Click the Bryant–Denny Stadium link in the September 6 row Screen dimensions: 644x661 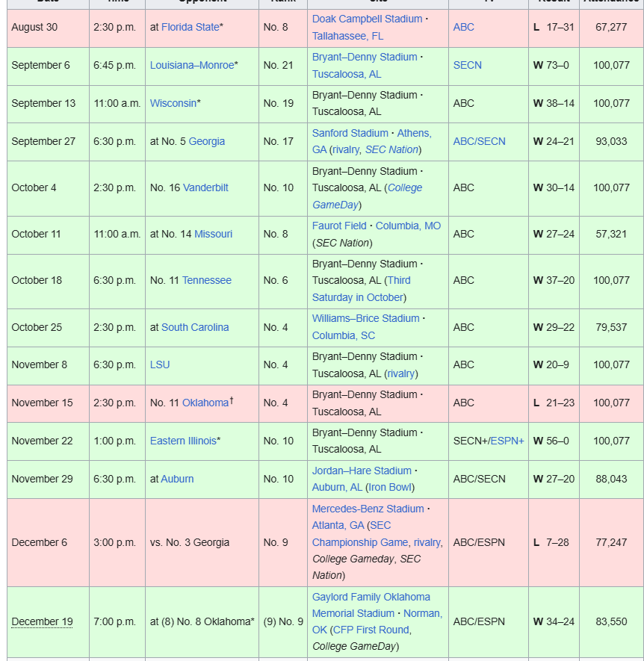[x=365, y=57]
